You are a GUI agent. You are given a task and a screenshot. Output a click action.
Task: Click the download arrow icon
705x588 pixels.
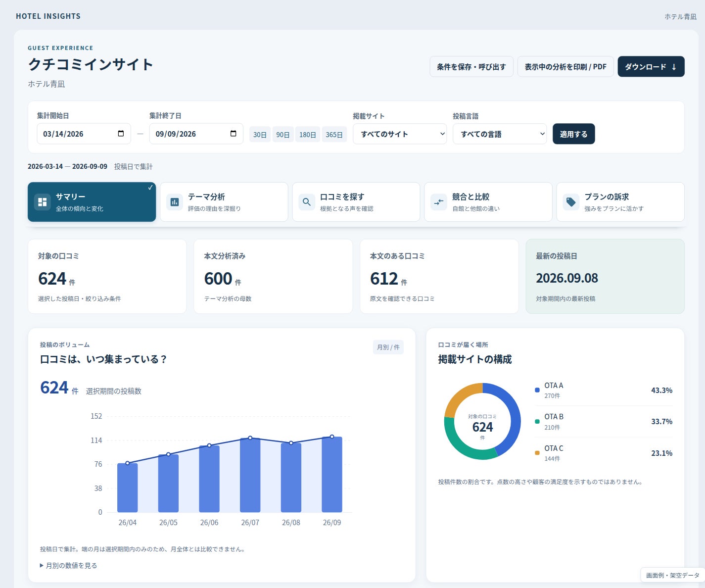[674, 67]
